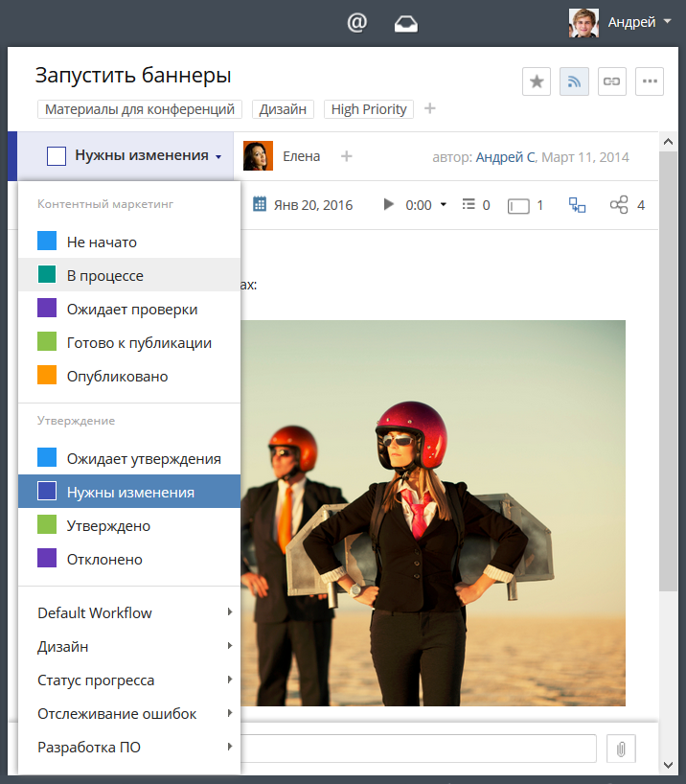Copy task permalink via link icon
Screen dimensions: 686x784
pyautogui.click(x=611, y=81)
